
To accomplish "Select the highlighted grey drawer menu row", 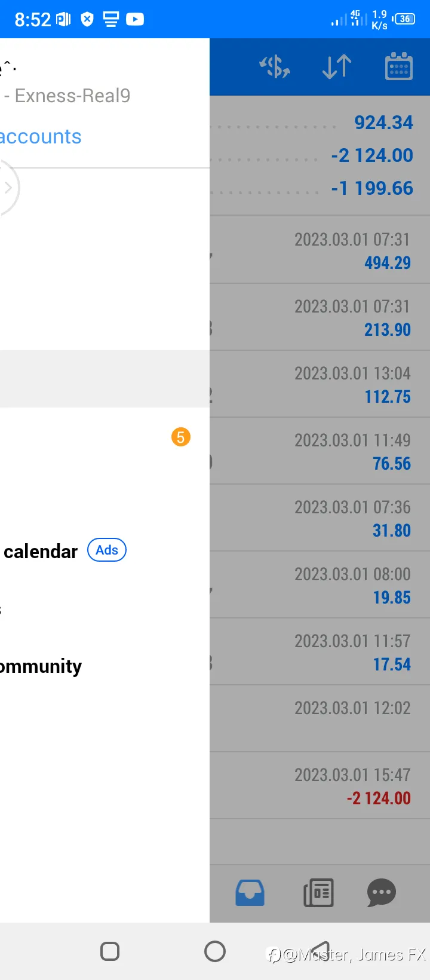I will [x=105, y=379].
